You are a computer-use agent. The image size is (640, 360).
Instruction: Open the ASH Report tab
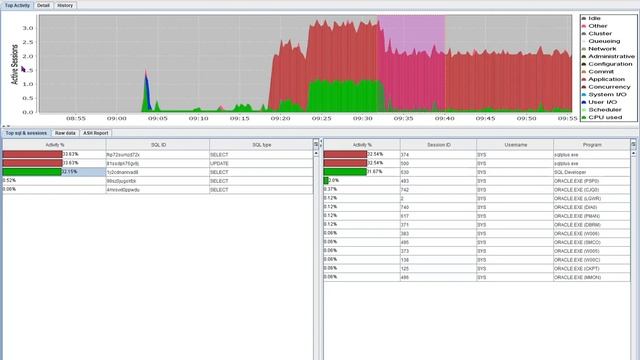coord(96,133)
